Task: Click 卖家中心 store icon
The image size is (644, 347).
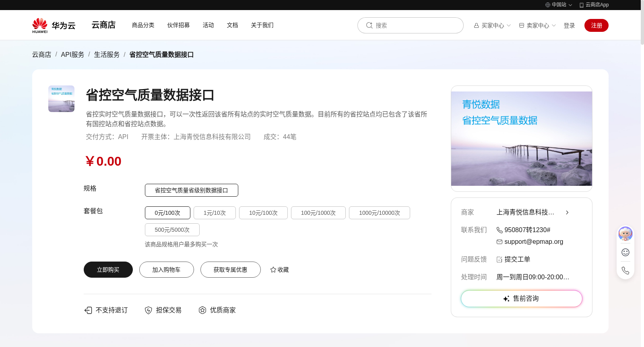Action: coord(522,25)
